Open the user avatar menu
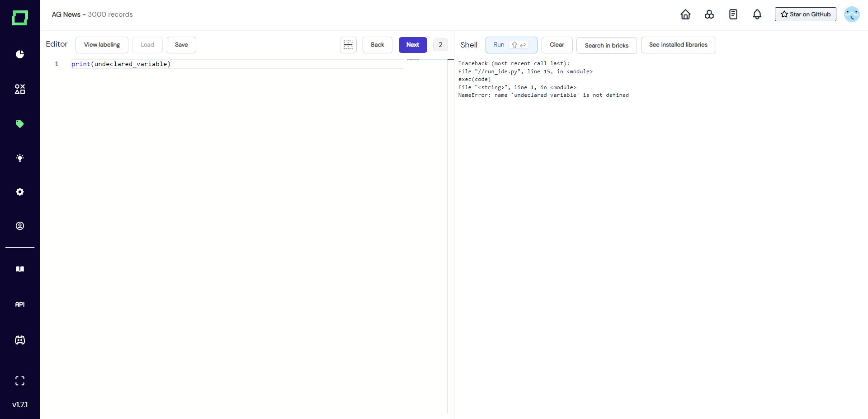 point(852,14)
